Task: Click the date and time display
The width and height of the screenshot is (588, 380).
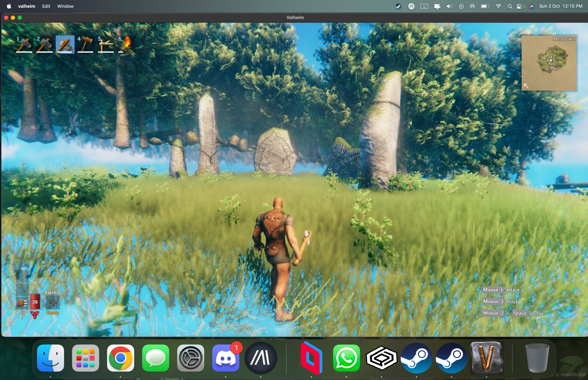Action: tap(561, 6)
